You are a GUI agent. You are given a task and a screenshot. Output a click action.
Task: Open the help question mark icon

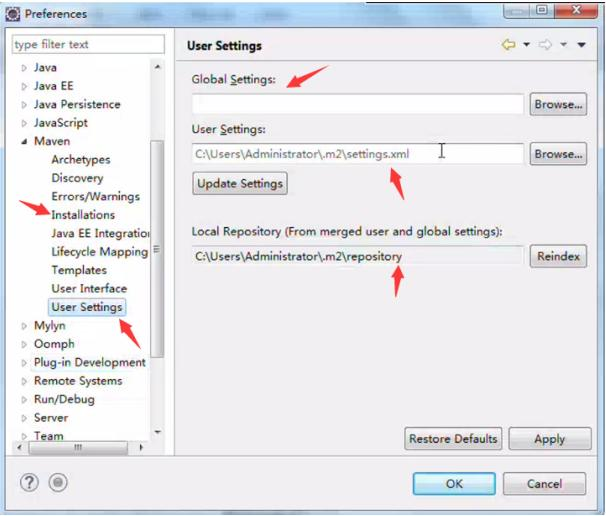(29, 482)
